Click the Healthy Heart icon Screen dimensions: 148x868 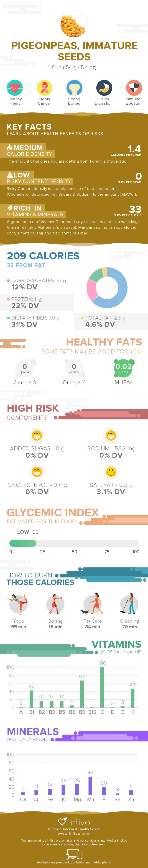(x=15, y=88)
